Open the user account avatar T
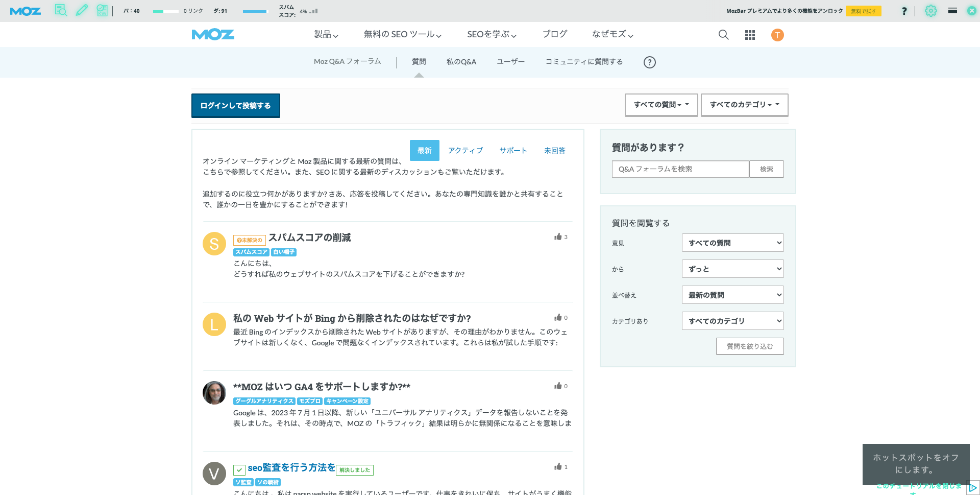This screenshot has width=980, height=495. [777, 35]
